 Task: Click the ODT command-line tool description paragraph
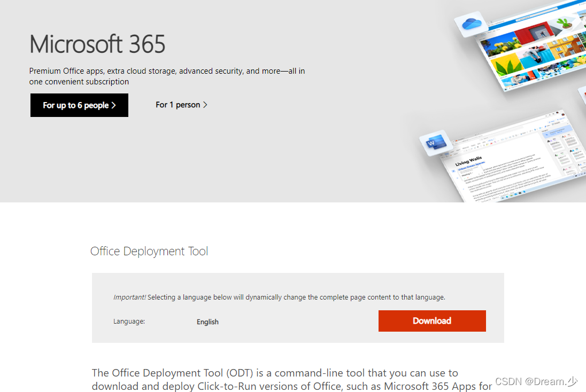point(292,380)
